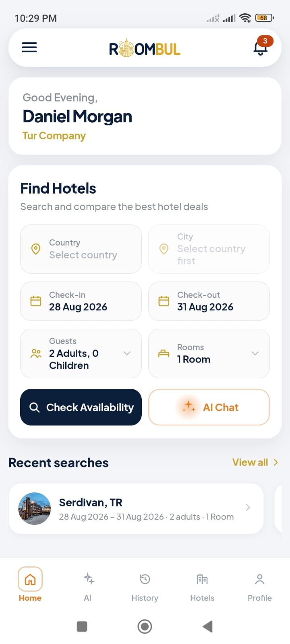Tap Check Availability button
The width and height of the screenshot is (290, 644).
click(81, 407)
